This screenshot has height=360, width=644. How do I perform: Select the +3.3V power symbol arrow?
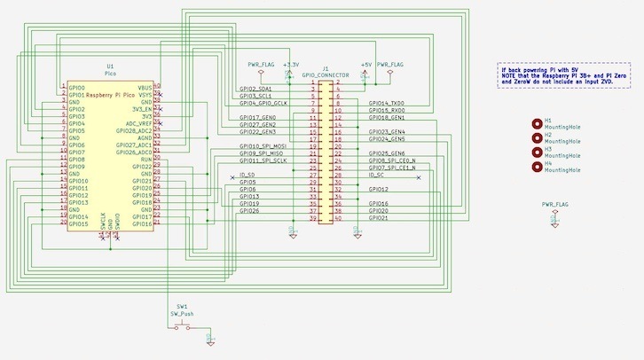289,74
